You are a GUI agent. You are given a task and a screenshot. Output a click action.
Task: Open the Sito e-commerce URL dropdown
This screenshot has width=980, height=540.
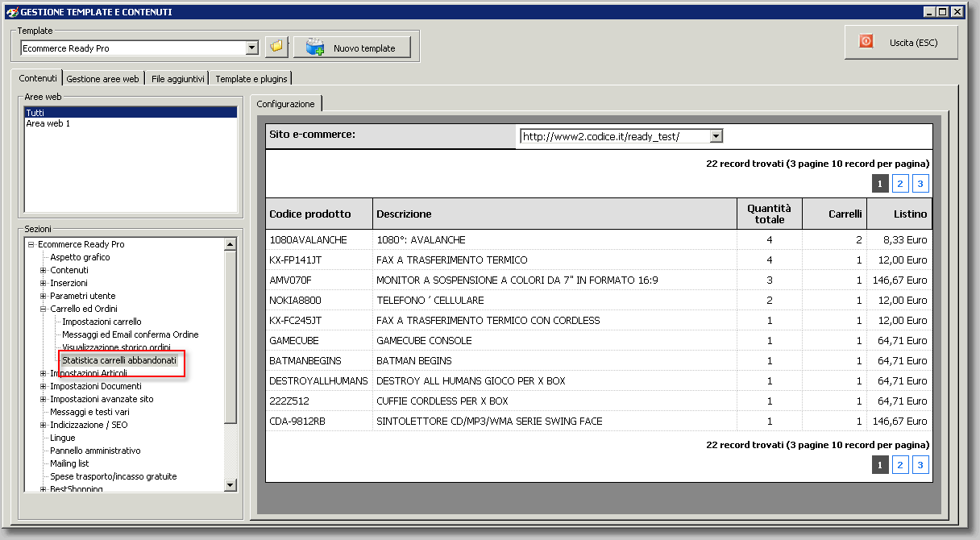point(716,136)
